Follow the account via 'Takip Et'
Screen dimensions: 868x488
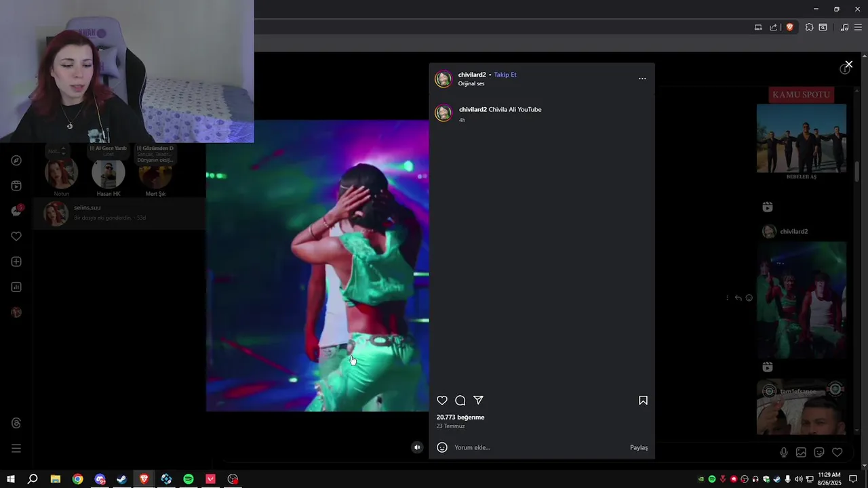(505, 75)
